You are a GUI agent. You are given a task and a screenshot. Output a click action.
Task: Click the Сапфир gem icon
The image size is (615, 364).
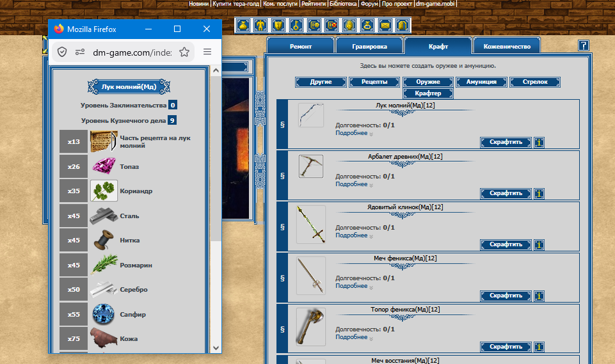coord(104,314)
